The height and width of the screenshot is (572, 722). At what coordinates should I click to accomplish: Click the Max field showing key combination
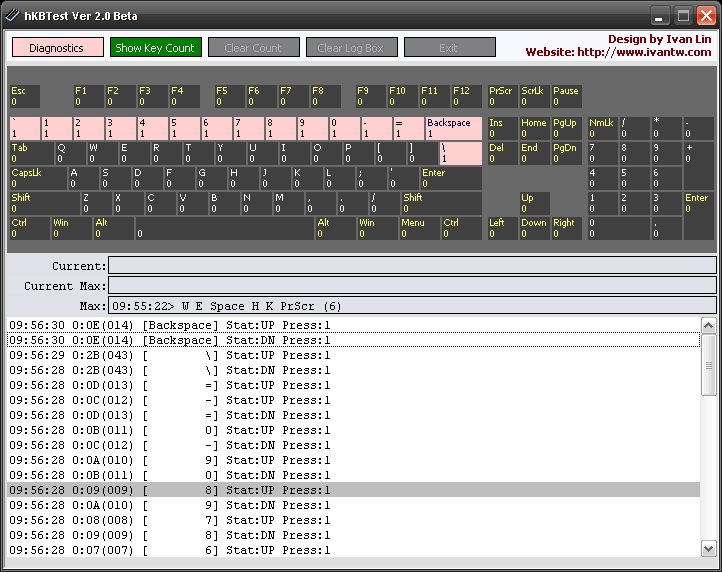(x=411, y=305)
